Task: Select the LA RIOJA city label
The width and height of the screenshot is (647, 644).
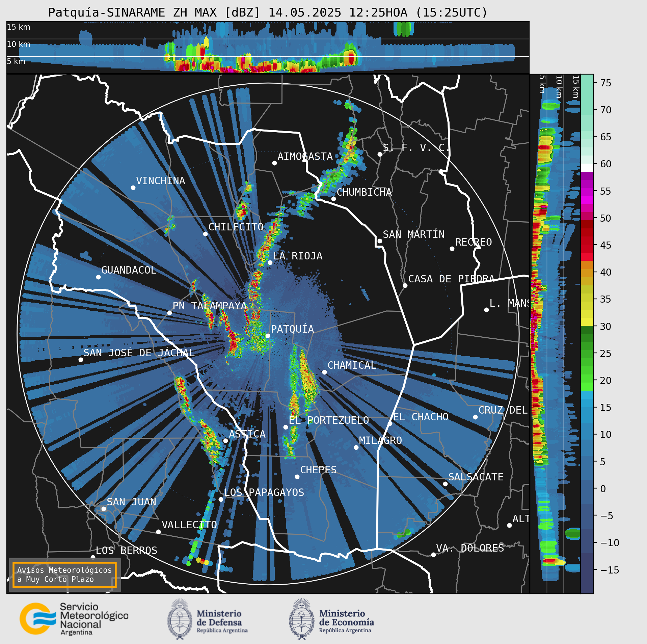Action: (298, 256)
